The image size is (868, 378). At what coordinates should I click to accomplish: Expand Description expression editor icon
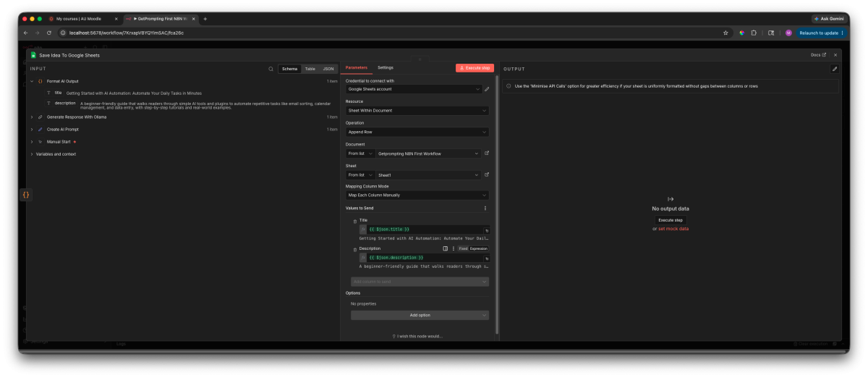click(487, 258)
